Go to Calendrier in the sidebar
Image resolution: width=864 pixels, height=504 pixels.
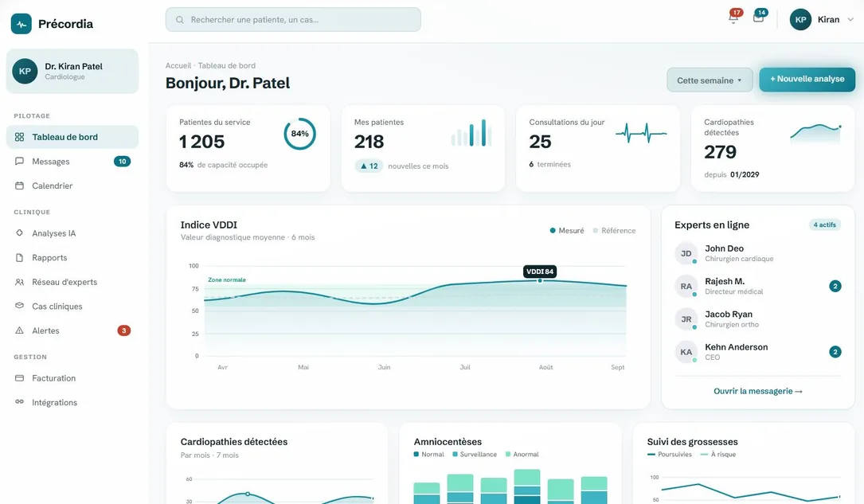tap(72, 186)
